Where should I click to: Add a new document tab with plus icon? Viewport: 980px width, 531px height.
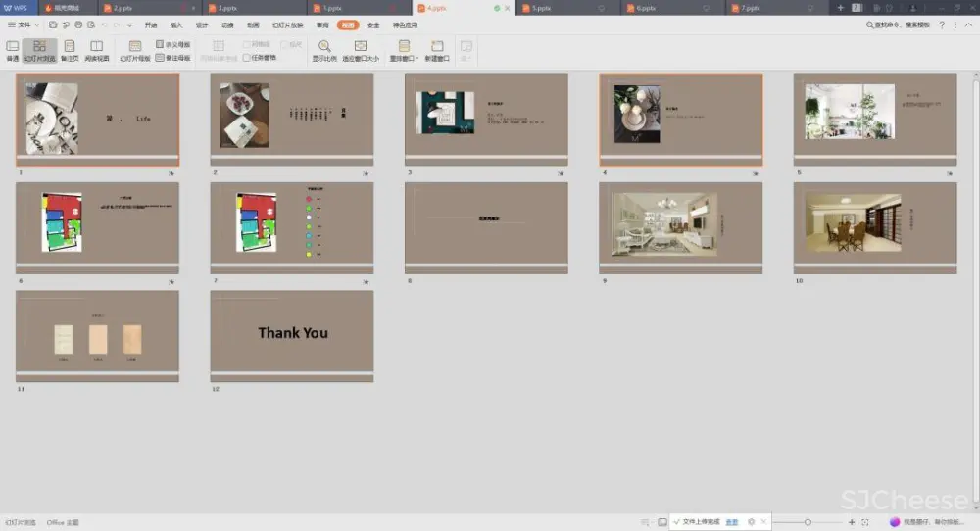tap(840, 8)
